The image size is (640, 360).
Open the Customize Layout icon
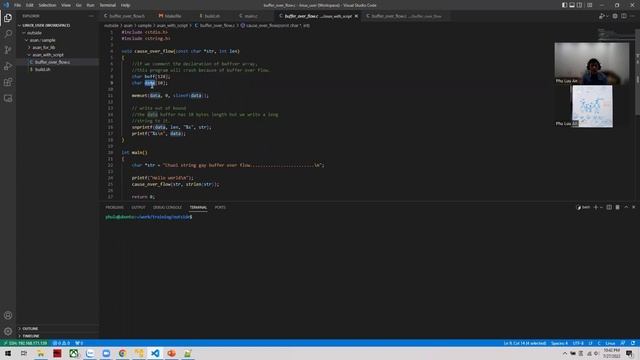point(590,5)
